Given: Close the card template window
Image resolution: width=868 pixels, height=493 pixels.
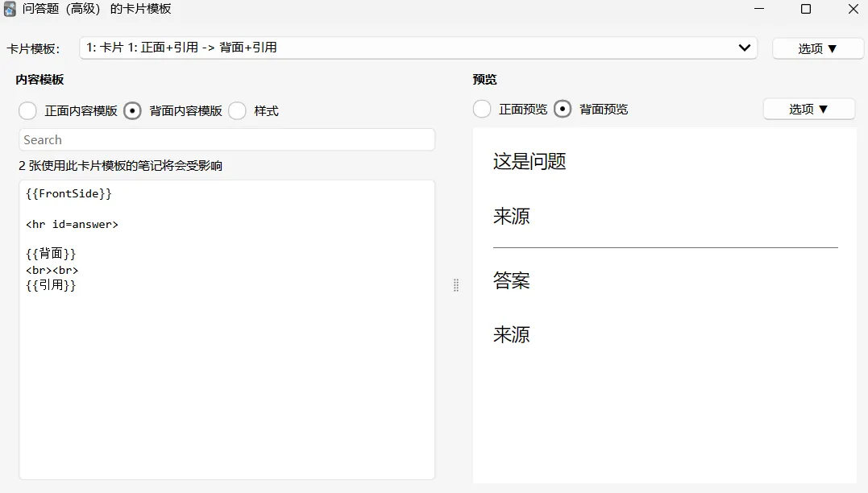Looking at the screenshot, I should (x=853, y=9).
